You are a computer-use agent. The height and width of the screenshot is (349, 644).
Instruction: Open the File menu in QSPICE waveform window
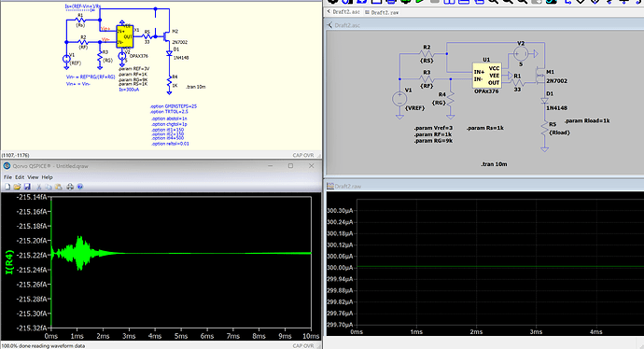tap(7, 177)
